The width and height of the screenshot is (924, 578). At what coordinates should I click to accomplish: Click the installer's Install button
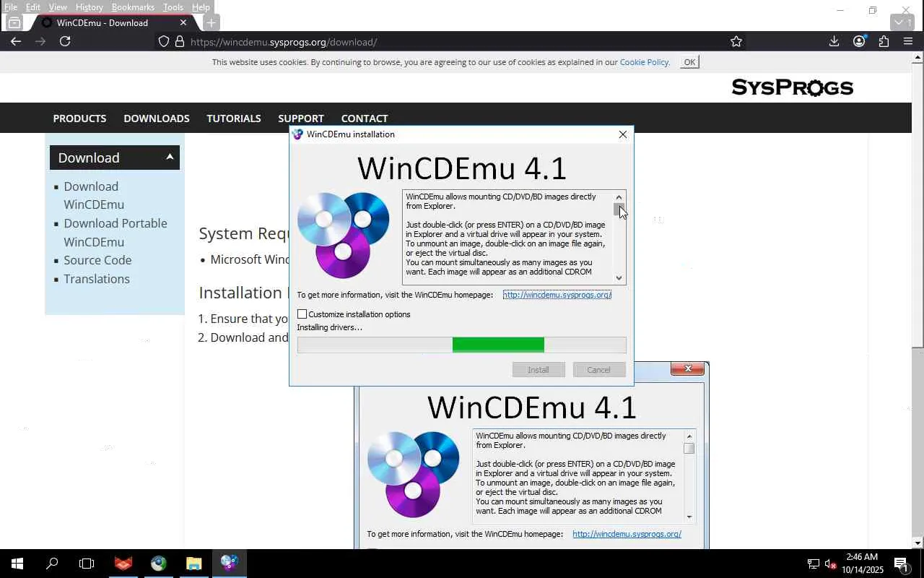pos(539,370)
